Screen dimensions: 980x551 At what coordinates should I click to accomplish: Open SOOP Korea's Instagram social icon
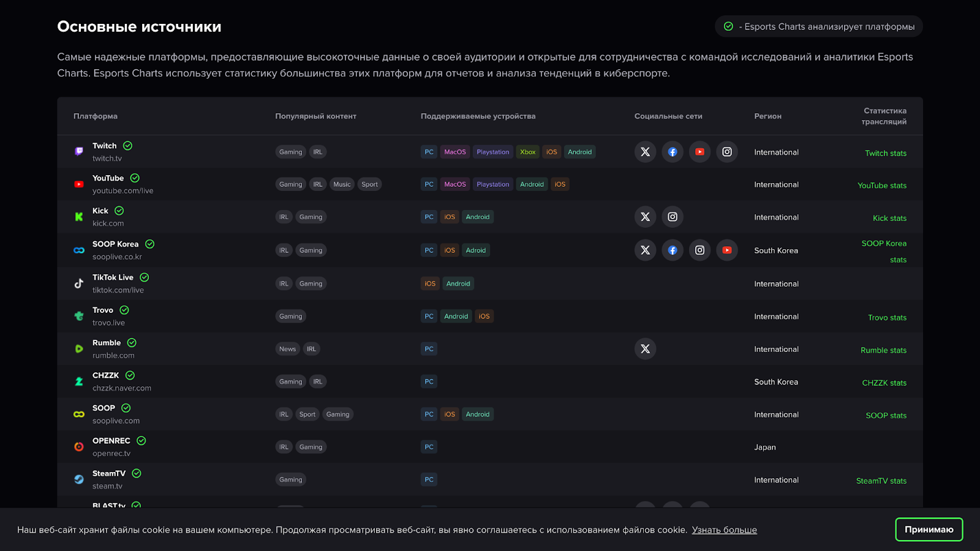point(699,250)
